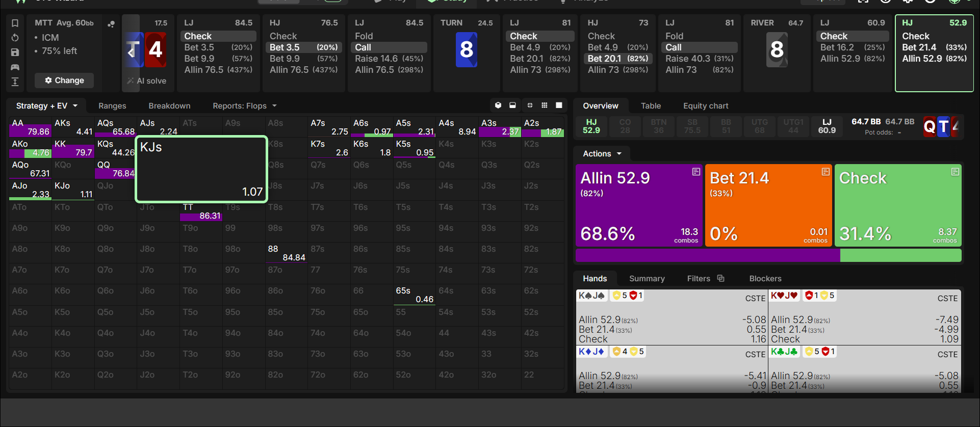Select the half-filled bar view icon
Screen dimensions: 980x427
point(512,105)
